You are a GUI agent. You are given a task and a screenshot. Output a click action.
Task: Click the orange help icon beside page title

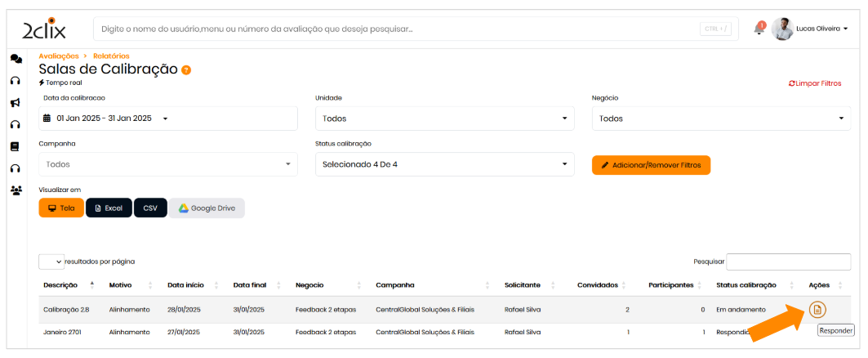point(186,69)
